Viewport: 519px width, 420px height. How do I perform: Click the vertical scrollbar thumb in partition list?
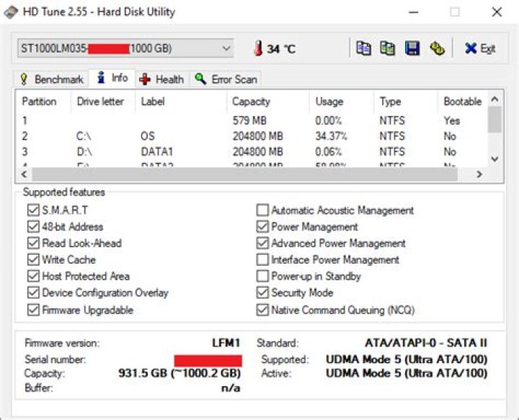pos(494,119)
